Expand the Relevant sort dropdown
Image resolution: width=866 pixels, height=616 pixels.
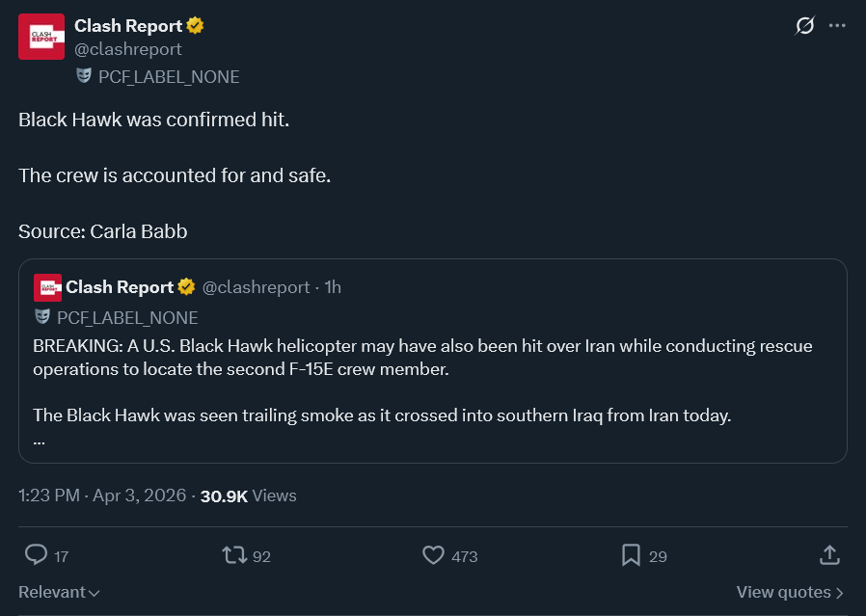pos(60,592)
